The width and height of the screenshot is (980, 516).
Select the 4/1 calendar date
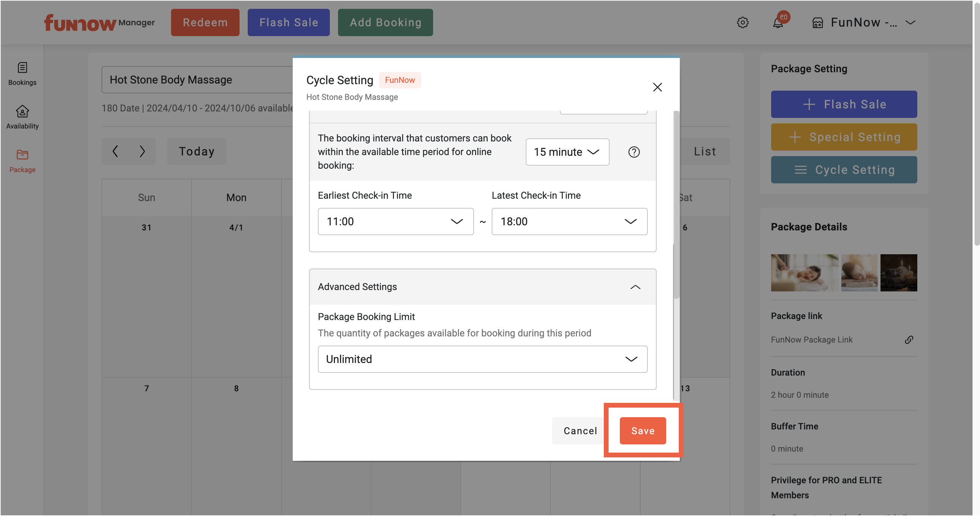[236, 228]
